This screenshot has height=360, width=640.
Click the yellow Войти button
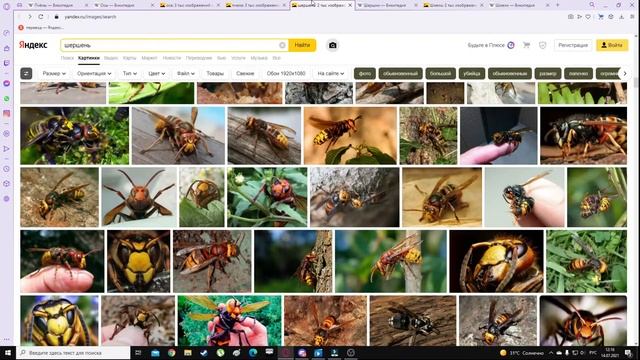coord(612,45)
